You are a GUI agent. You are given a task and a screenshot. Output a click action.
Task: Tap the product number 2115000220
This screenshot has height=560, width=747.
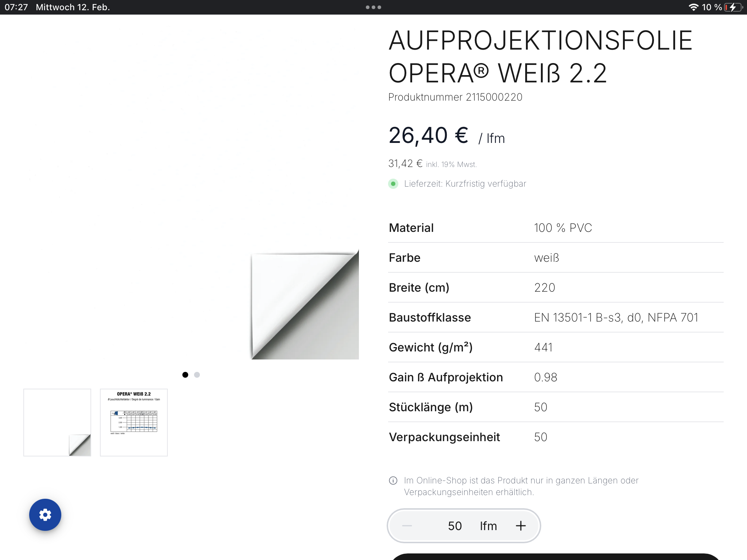455,97
